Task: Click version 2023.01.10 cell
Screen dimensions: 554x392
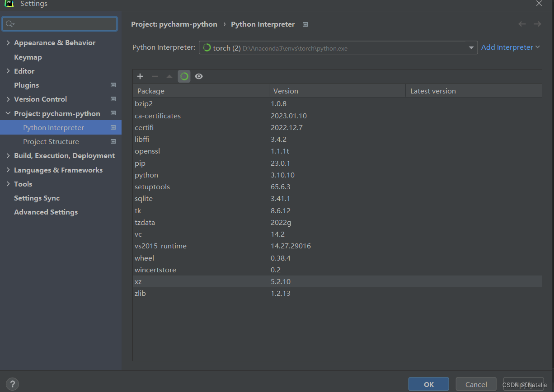Action: [x=289, y=116]
